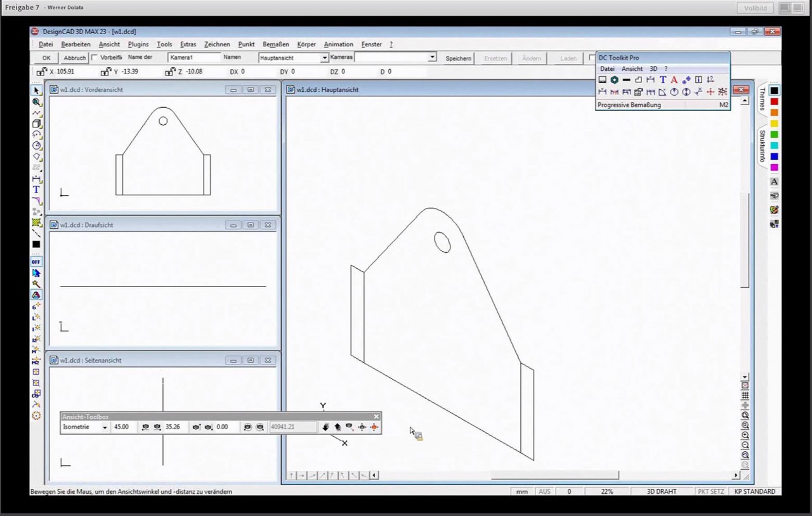This screenshot has width=812, height=516.
Task: Activate the Zoom tool in the left toolbar
Action: 37,103
